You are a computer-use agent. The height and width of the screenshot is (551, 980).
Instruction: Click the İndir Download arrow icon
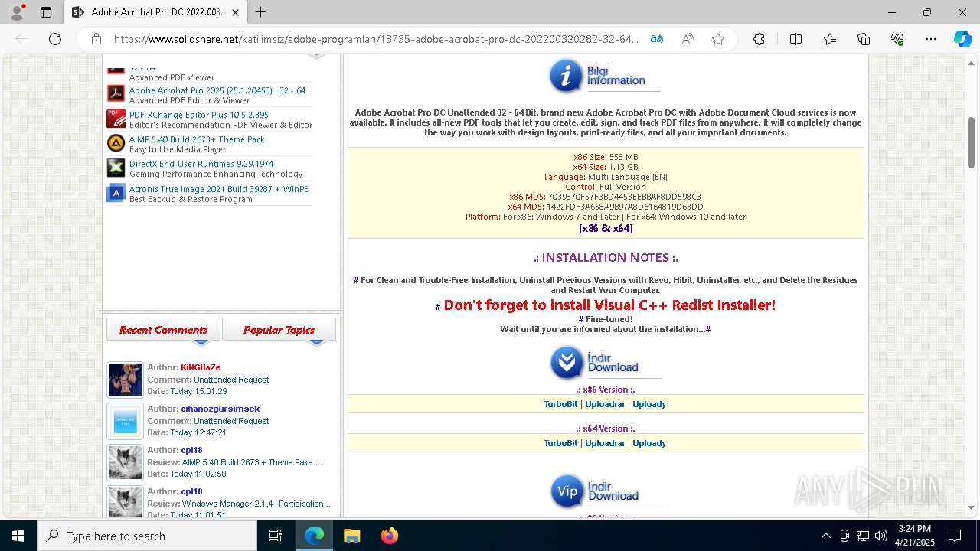point(567,363)
